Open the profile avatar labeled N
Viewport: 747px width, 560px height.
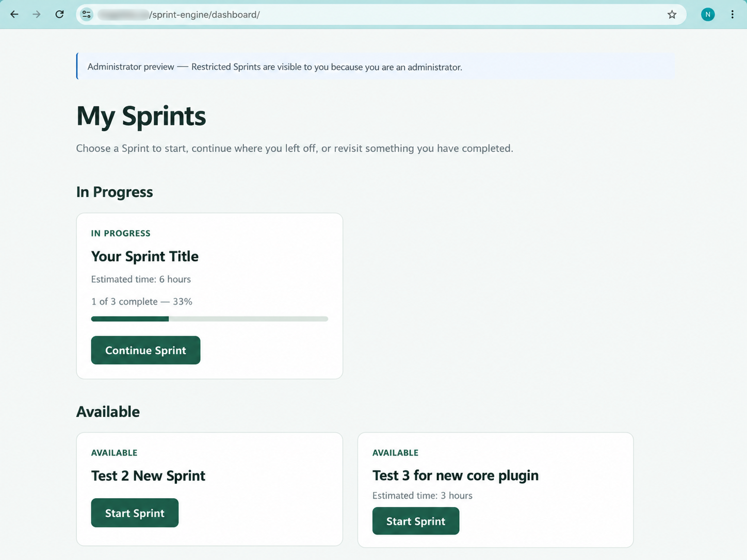tap(708, 14)
